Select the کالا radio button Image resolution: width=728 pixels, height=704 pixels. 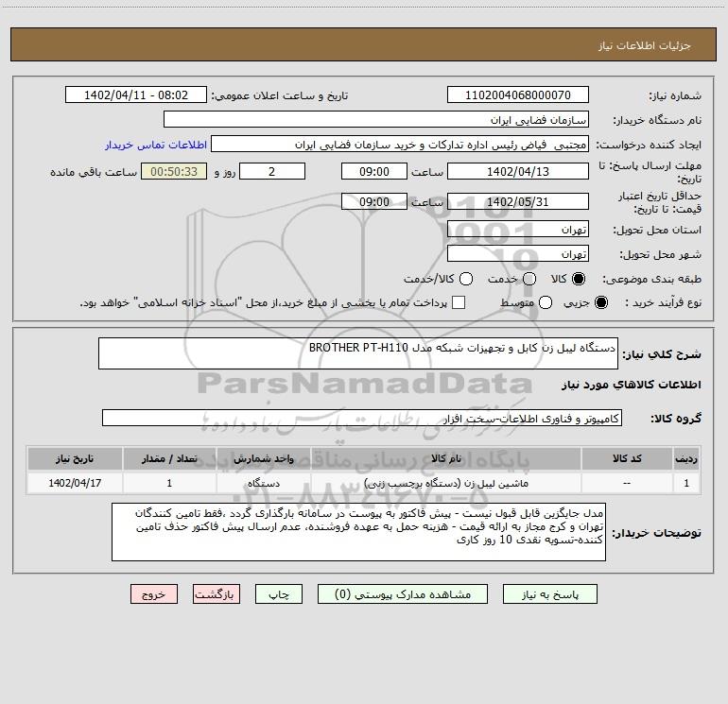(579, 279)
